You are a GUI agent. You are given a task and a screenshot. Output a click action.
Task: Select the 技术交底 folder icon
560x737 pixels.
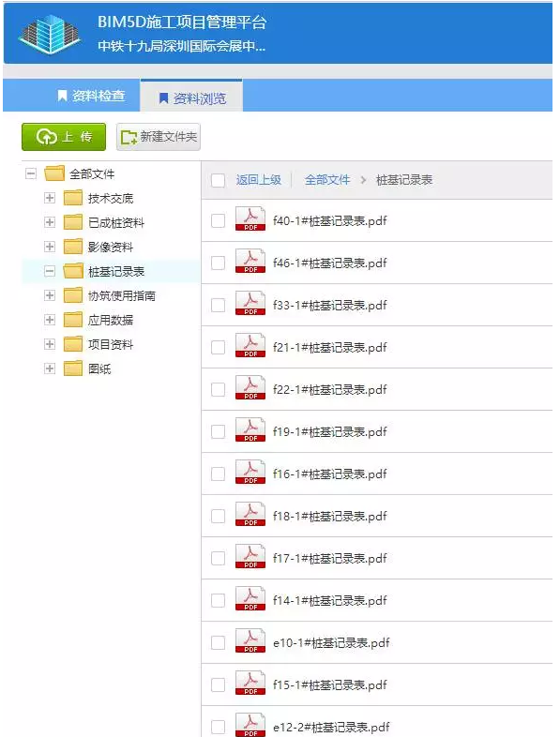click(x=73, y=198)
